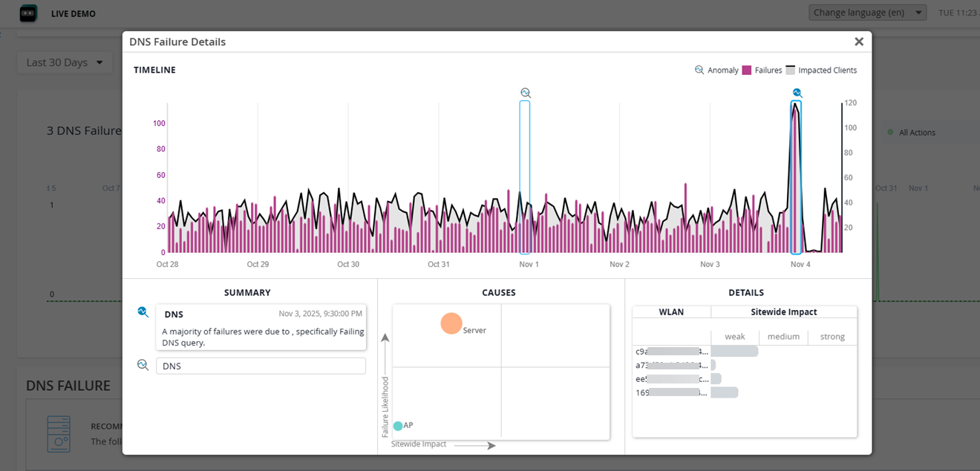Screen dimensions: 980x471
Task: Toggle Failures series in the timeline legend
Action: click(762, 70)
